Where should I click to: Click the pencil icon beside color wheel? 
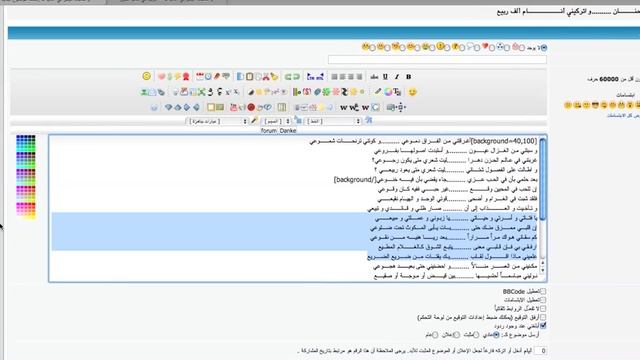[x=378, y=92]
